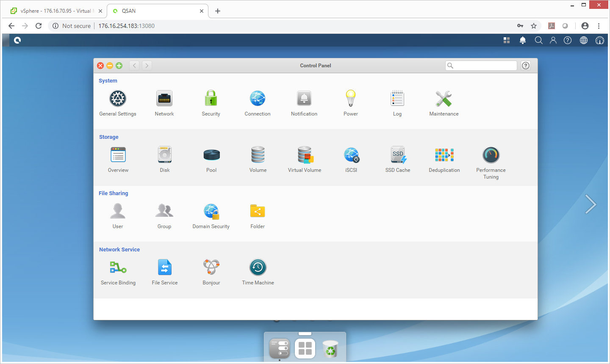Click the Control Panel search field
This screenshot has width=610, height=364.
[x=481, y=66]
